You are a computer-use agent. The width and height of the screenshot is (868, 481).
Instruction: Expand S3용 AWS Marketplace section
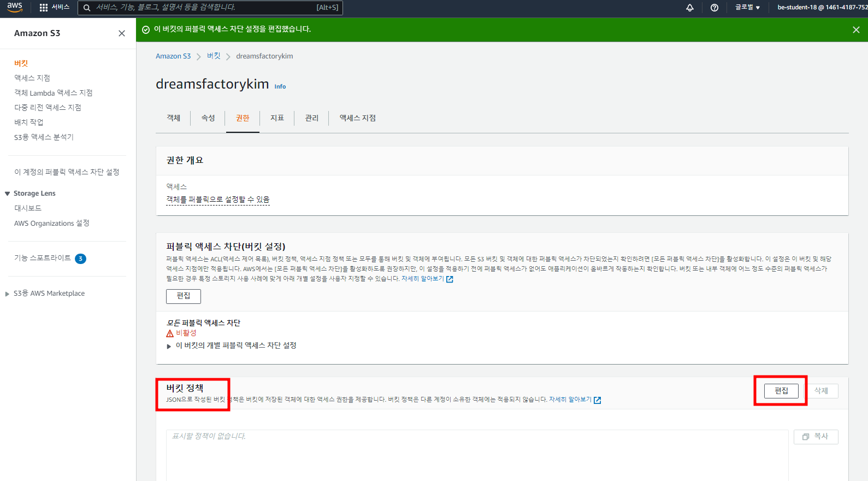tap(7, 294)
